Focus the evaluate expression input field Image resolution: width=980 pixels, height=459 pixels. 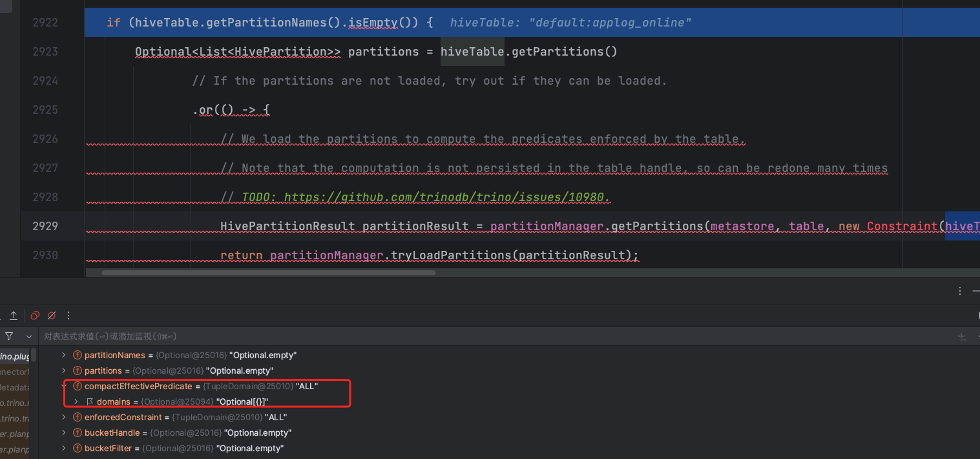(x=497, y=337)
